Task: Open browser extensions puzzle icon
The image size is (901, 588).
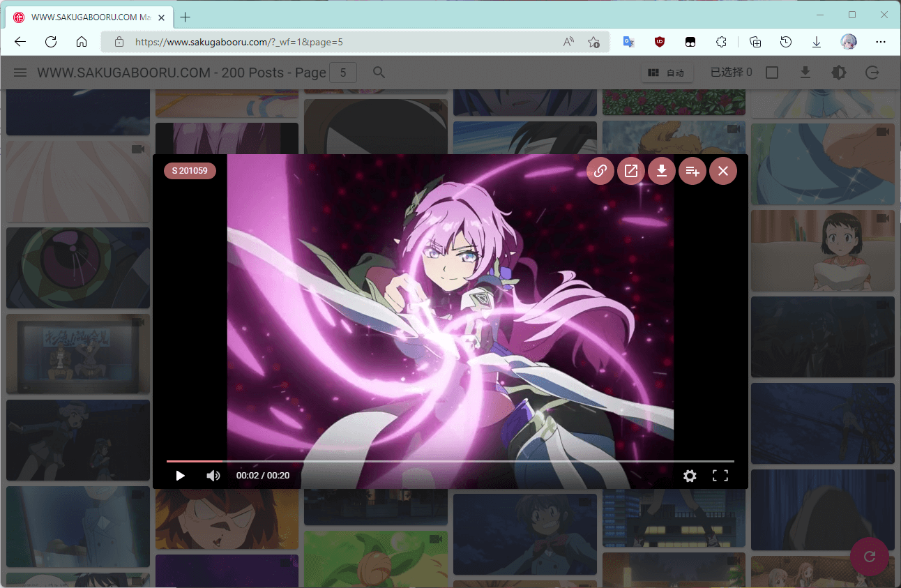Action: click(722, 42)
